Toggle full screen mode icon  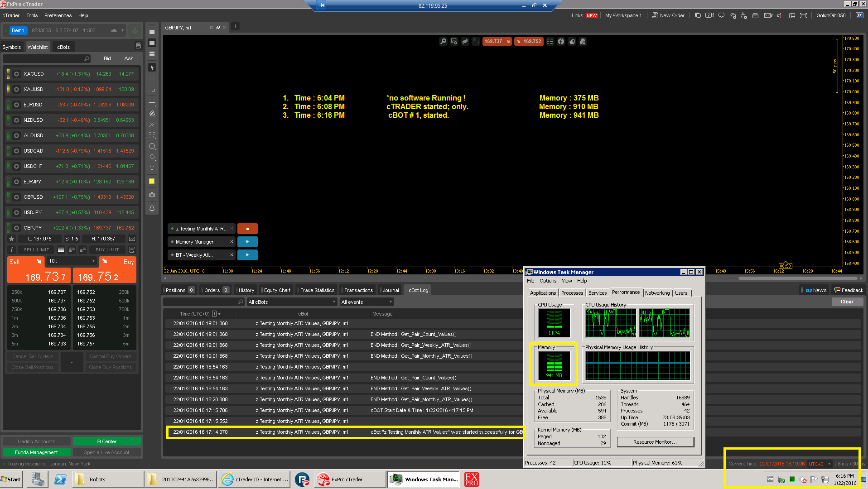pos(803,15)
